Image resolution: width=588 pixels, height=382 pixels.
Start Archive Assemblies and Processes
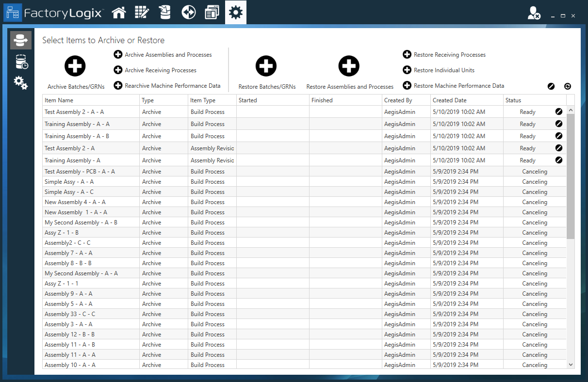point(118,54)
